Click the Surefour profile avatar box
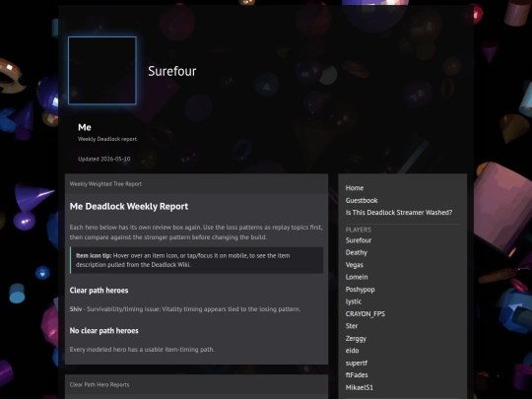This screenshot has width=532, height=399. pyautogui.click(x=102, y=70)
